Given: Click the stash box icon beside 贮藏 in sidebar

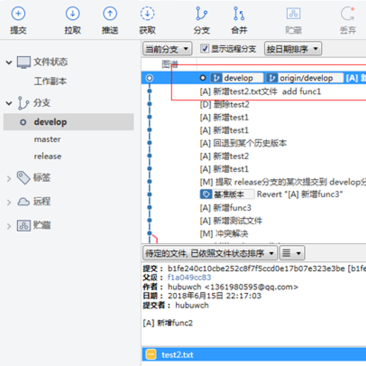Looking at the screenshot, I should [24, 226].
